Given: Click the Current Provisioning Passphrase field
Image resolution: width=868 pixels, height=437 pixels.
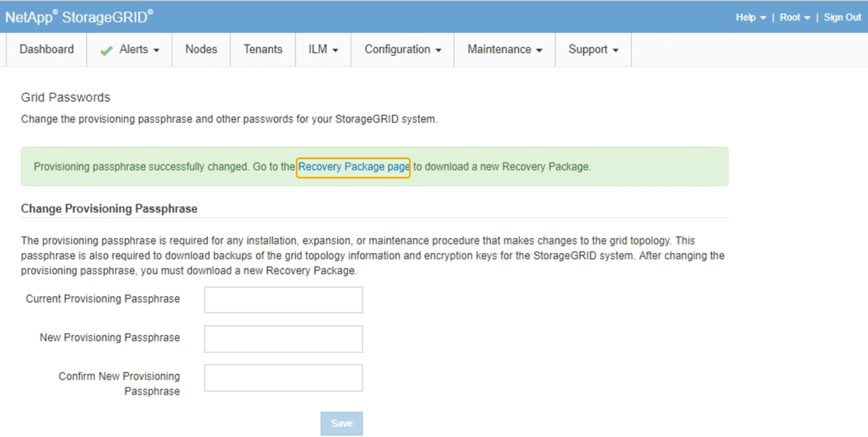Looking at the screenshot, I should tap(283, 300).
